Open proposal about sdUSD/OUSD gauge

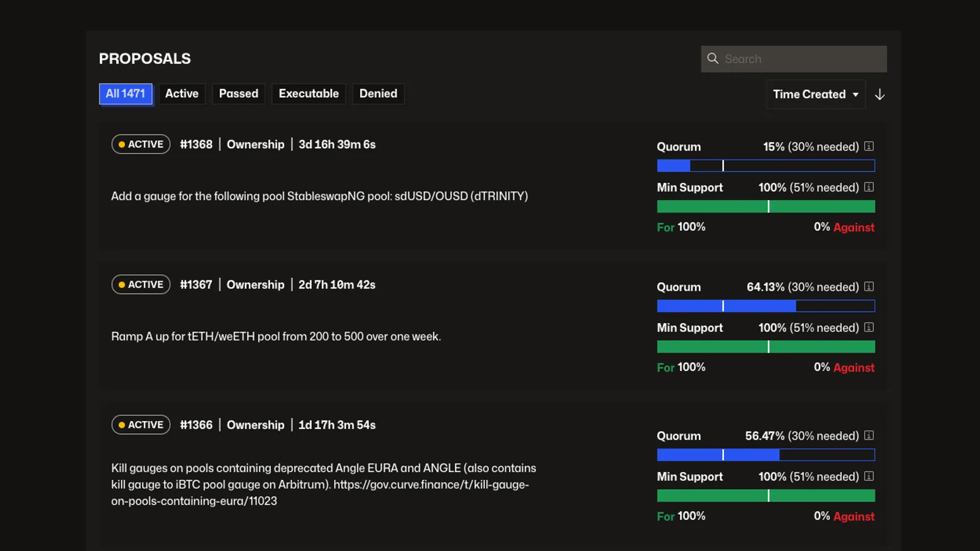(x=319, y=196)
